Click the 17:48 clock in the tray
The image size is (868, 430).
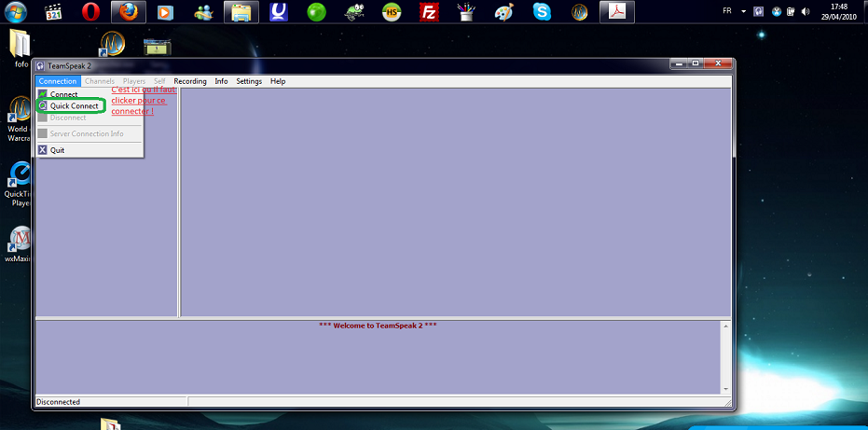click(839, 11)
